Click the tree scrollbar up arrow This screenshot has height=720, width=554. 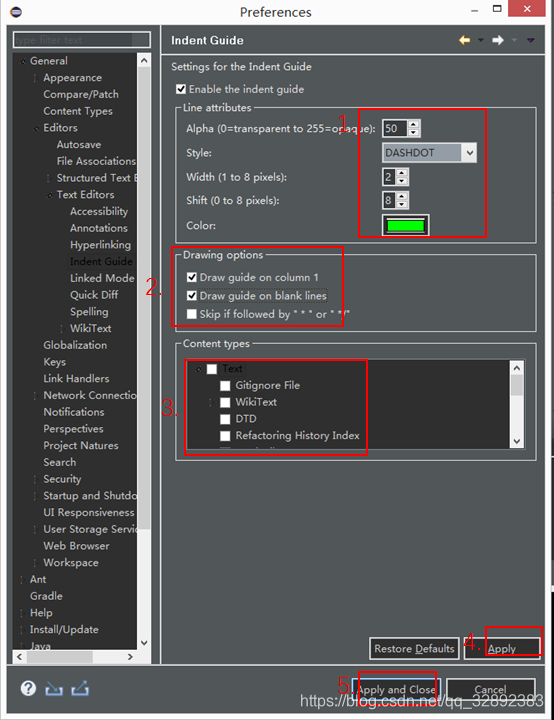(144, 61)
